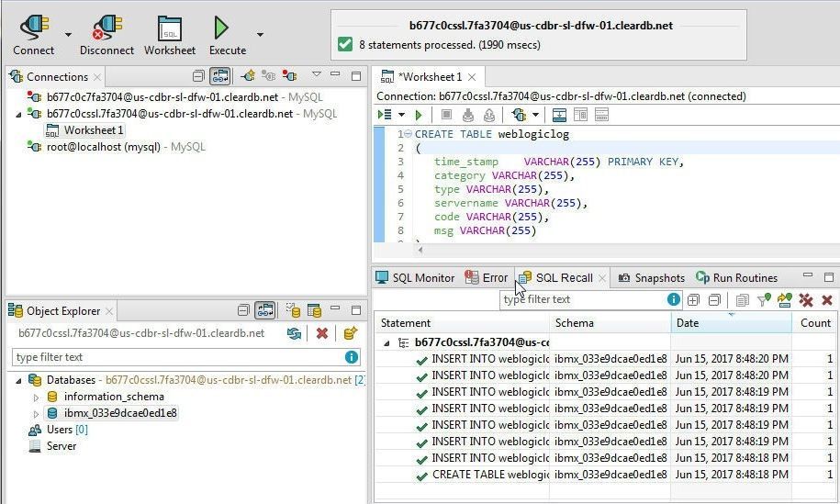Close the *Worksheet 1 tab
This screenshot has height=504, width=840.
point(472,77)
